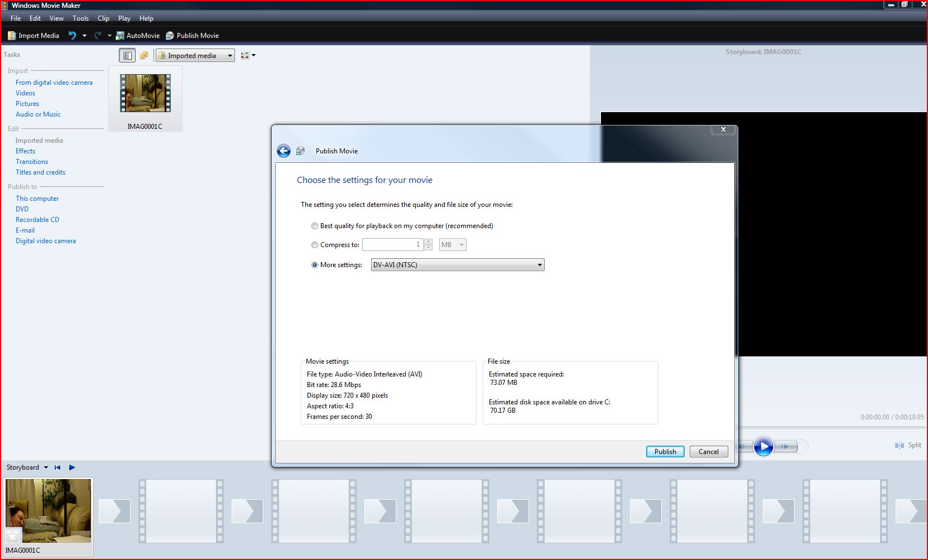Click the Next Frame preview button
The width and height of the screenshot is (928, 560).
[x=786, y=446]
